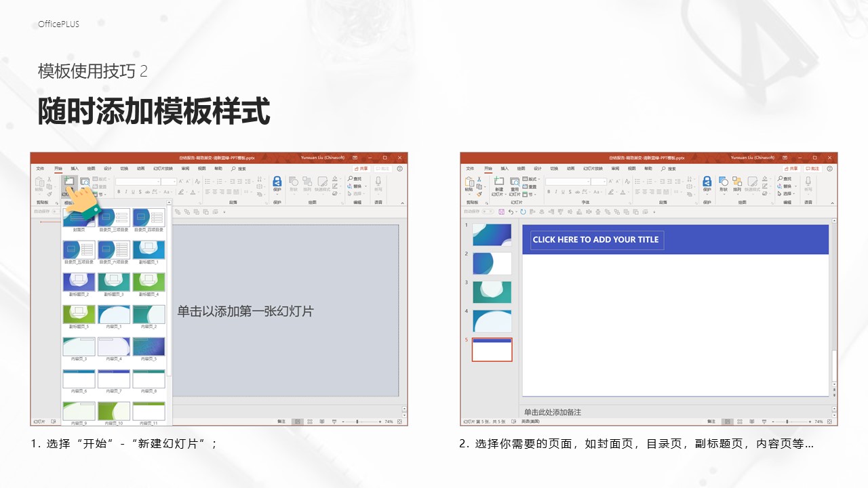The width and height of the screenshot is (868, 488).
Task: Toggle 备注 notes pane in right status bar
Action: click(711, 422)
